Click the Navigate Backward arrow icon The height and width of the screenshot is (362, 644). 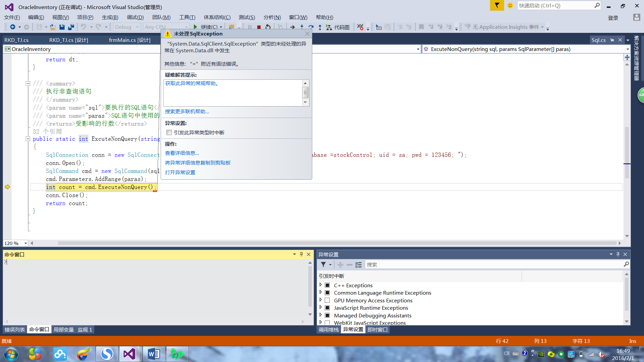pos(12,27)
